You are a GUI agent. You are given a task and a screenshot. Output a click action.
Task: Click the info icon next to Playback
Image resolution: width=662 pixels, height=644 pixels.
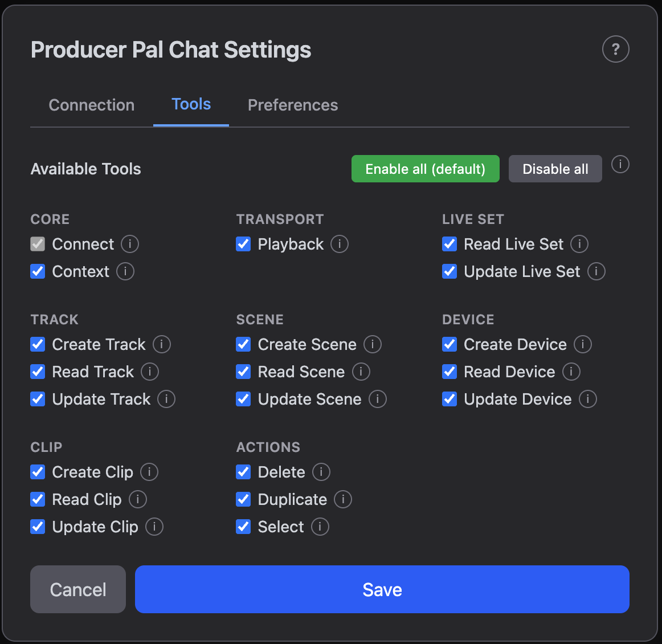(340, 244)
